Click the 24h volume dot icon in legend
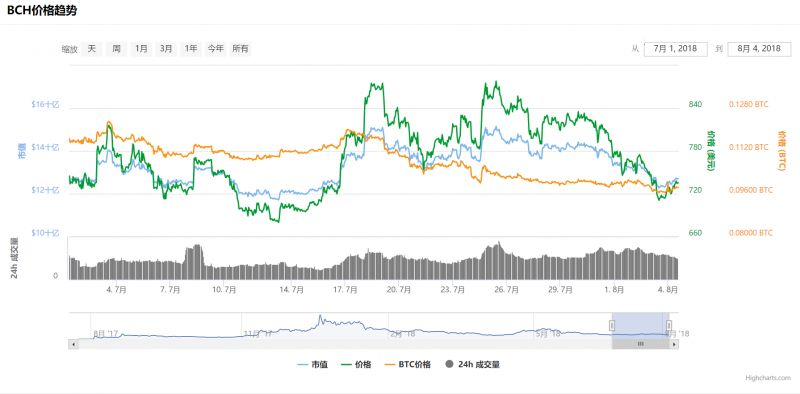This screenshot has height=394, width=800. pyautogui.click(x=449, y=364)
